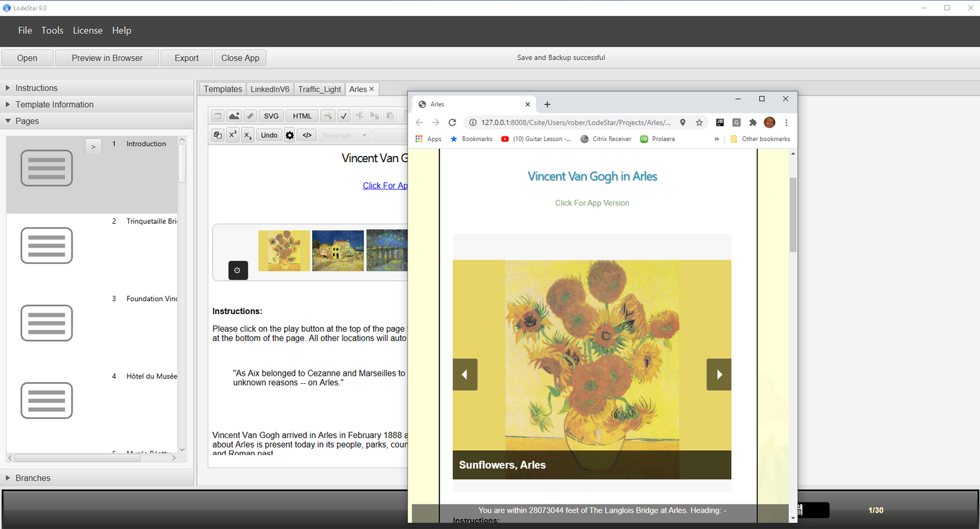Click Preview in Browser button

(107, 58)
